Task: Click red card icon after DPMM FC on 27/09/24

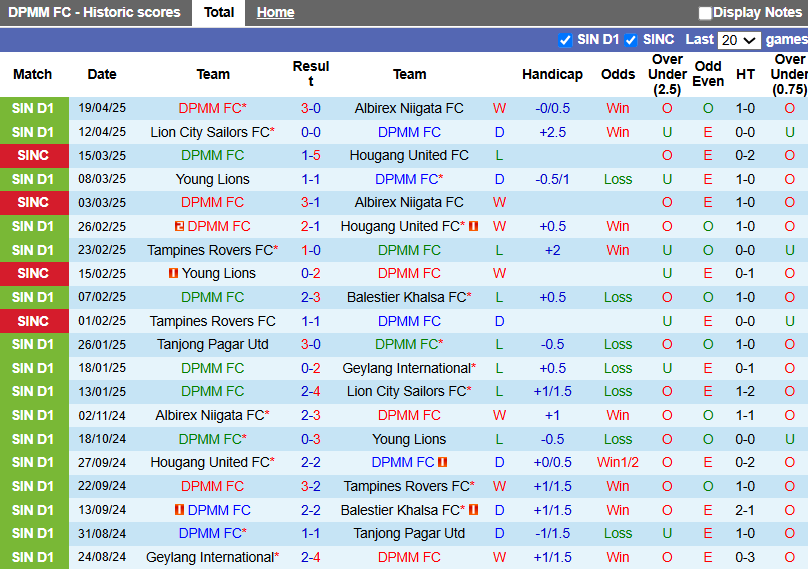Action: [x=442, y=462]
